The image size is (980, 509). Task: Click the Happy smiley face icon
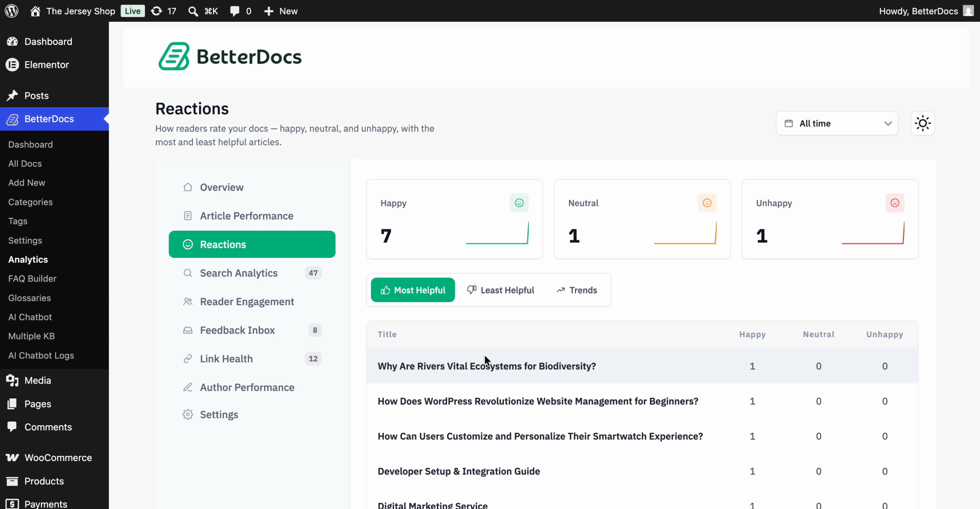coord(519,203)
